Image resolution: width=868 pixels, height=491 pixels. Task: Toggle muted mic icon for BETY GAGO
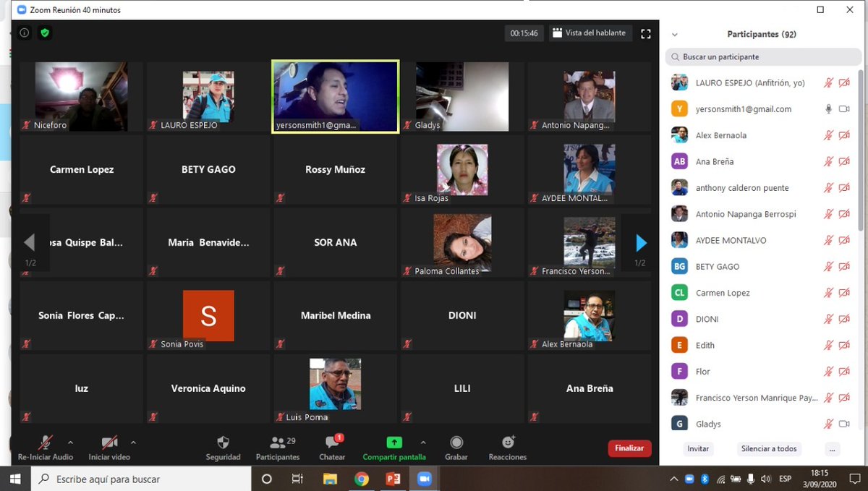[829, 267]
